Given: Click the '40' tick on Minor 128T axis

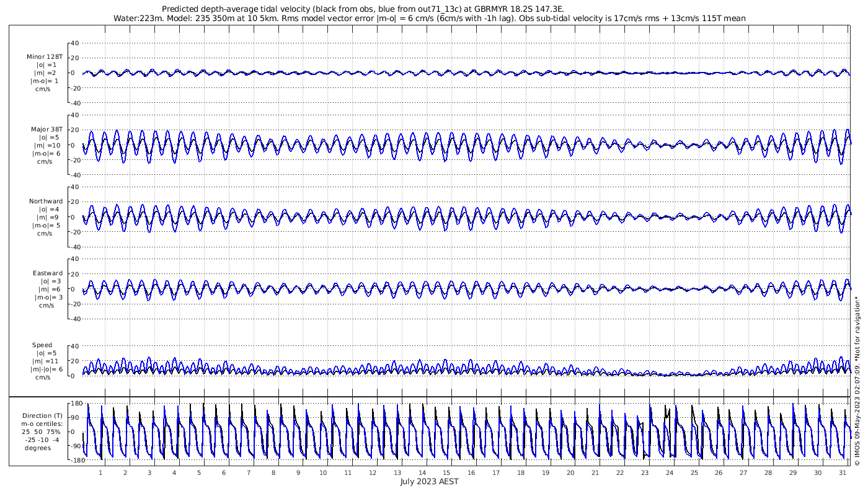Looking at the screenshot, I should coord(74,43).
